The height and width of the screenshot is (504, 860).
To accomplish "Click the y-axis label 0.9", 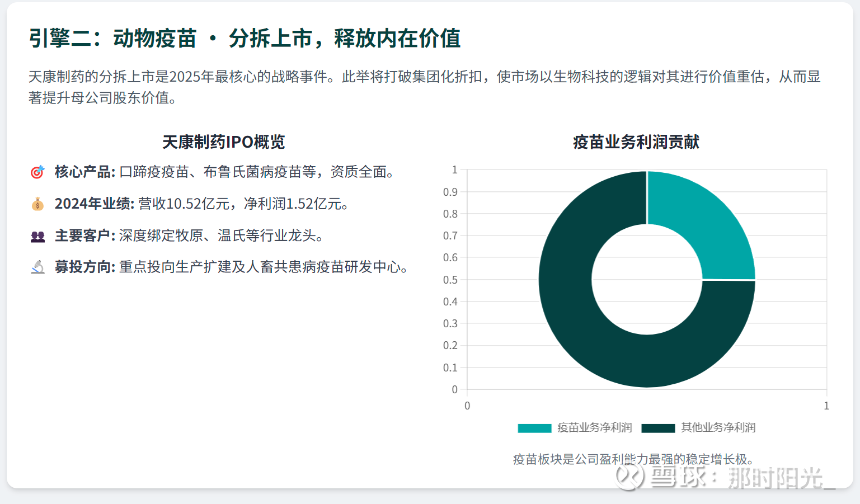I will [450, 192].
